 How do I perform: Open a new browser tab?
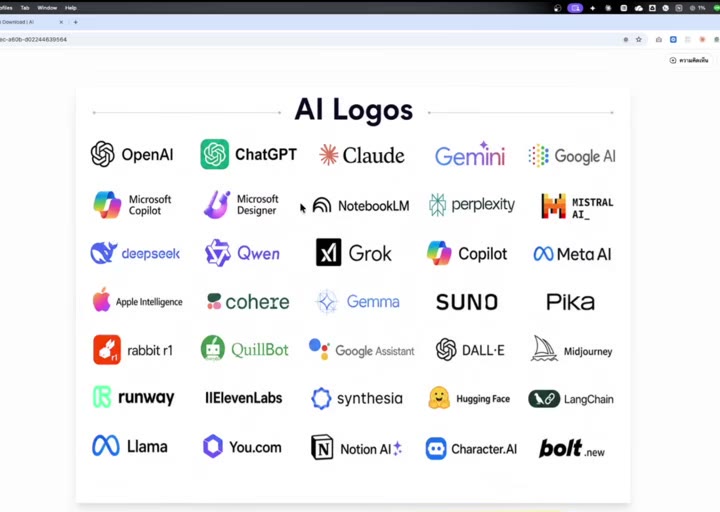(76, 22)
